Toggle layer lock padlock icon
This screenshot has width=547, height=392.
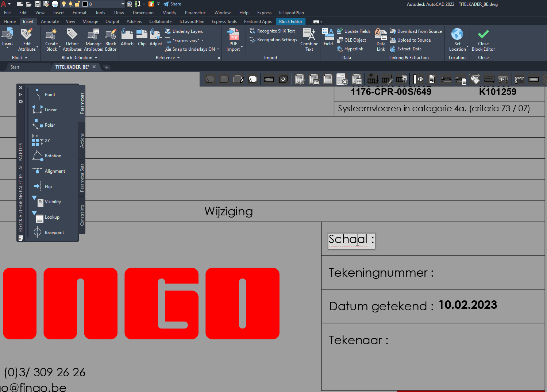(x=77, y=4)
